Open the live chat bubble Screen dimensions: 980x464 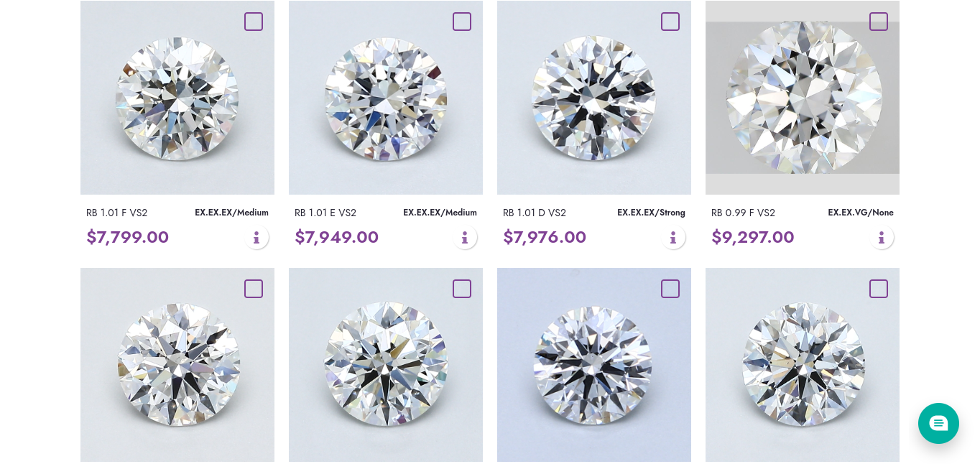coord(938,423)
